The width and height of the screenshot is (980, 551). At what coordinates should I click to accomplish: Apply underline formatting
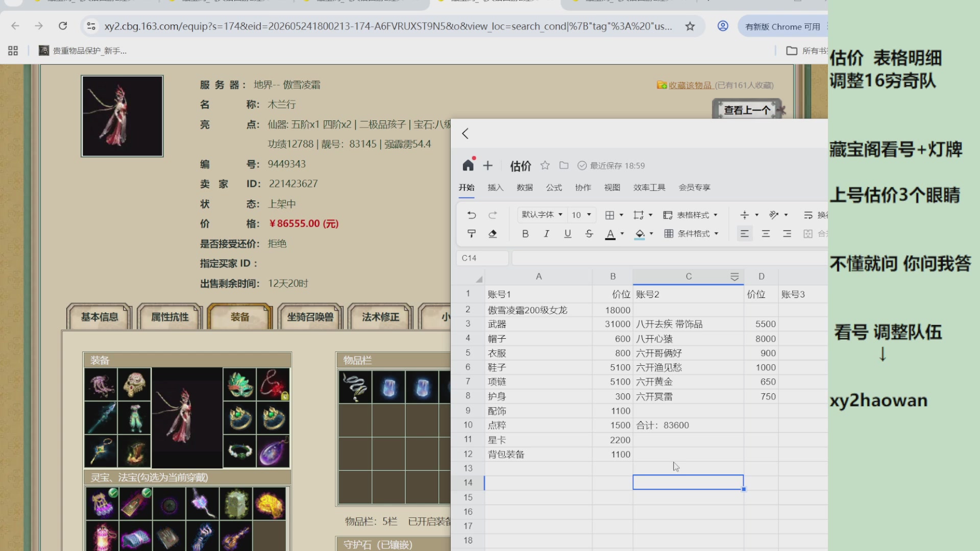click(568, 234)
